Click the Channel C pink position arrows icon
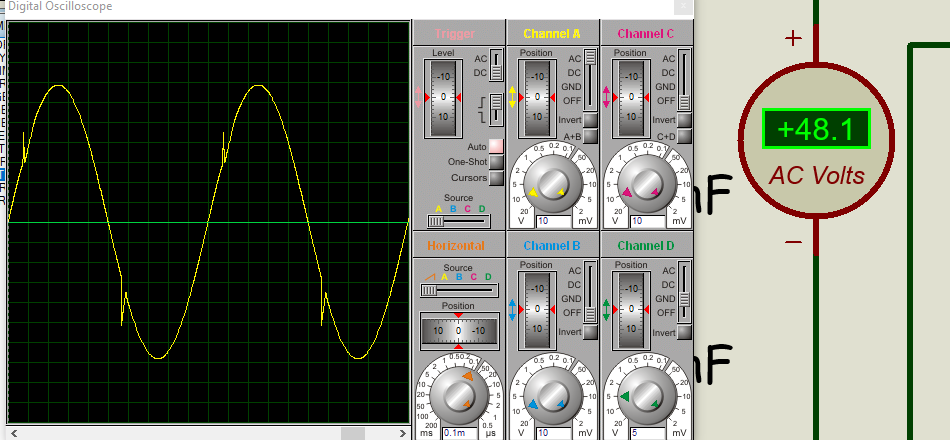The height and width of the screenshot is (440, 950). point(606,97)
